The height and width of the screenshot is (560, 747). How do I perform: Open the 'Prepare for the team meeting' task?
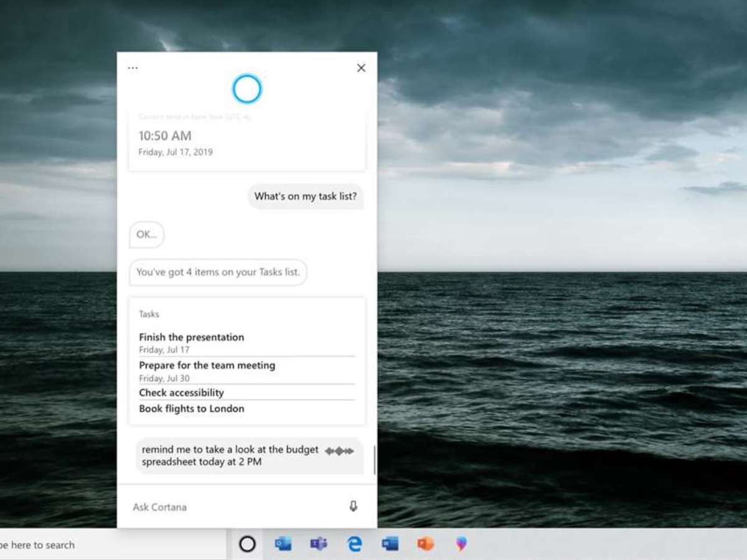207,365
